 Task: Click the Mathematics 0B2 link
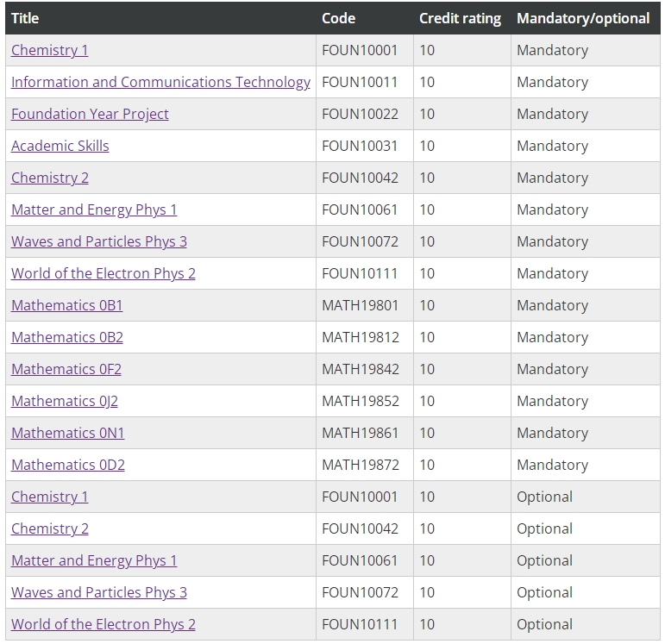click(x=67, y=337)
